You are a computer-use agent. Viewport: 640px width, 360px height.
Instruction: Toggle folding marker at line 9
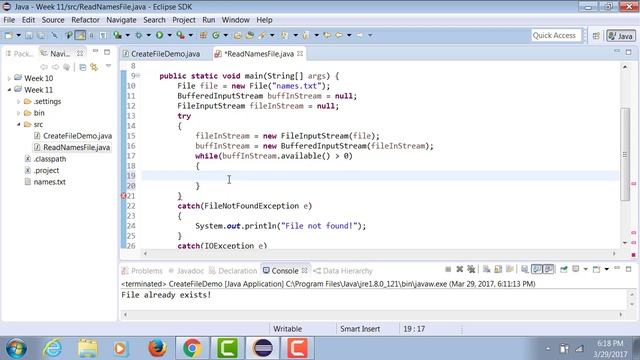[138, 76]
